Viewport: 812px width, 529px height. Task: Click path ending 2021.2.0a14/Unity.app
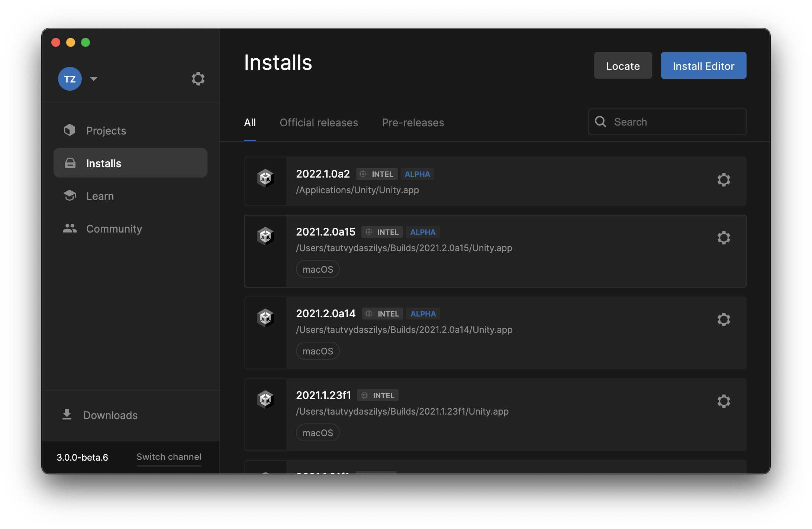404,330
